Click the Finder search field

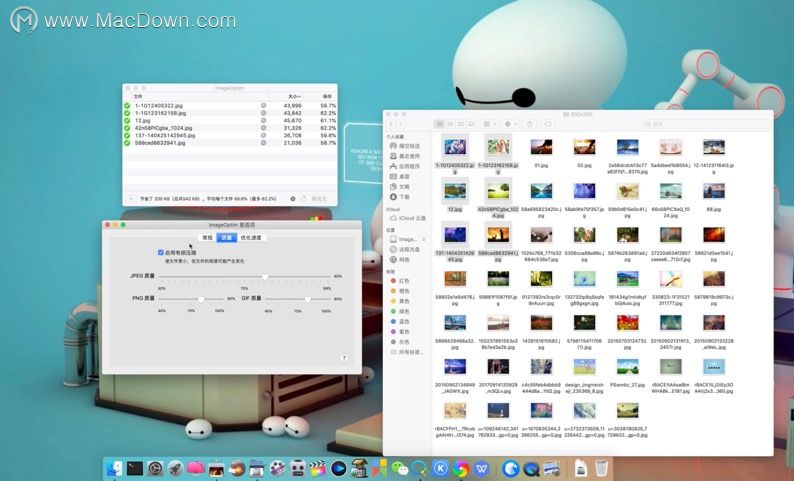tap(705, 124)
